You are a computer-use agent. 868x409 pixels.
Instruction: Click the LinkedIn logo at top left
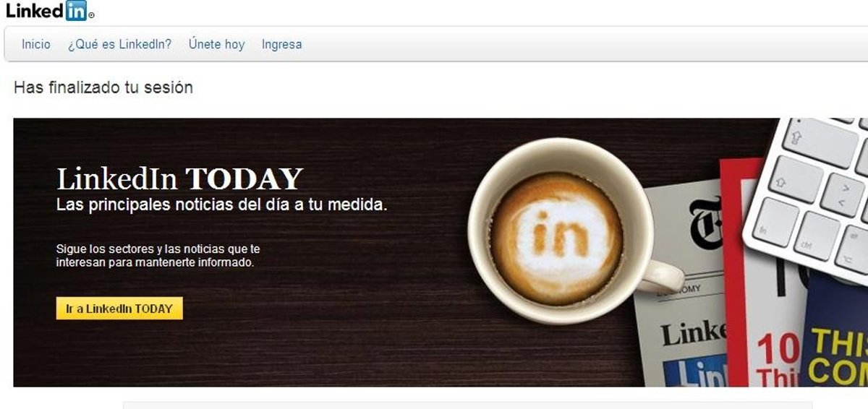coord(49,12)
